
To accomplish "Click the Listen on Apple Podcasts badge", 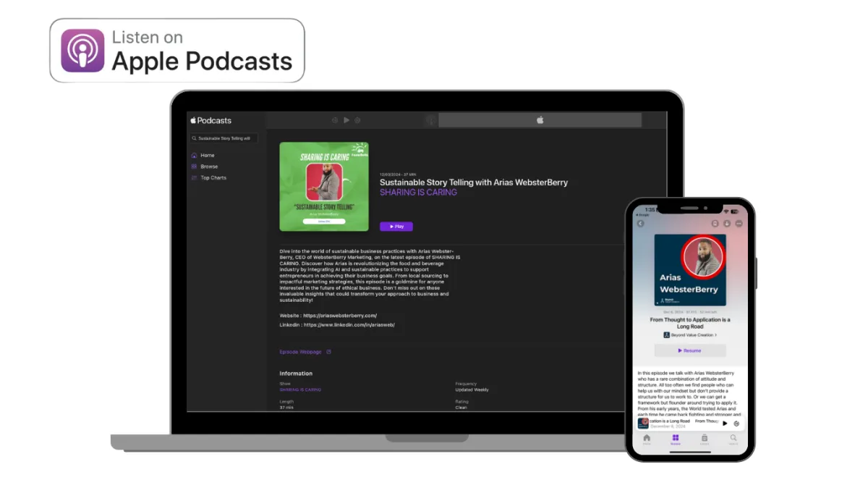I will pos(177,51).
